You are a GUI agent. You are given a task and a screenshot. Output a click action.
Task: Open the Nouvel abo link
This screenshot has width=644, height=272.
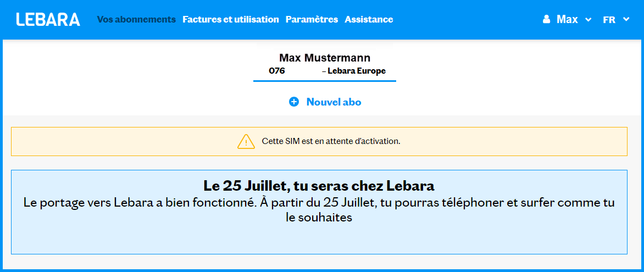click(334, 102)
